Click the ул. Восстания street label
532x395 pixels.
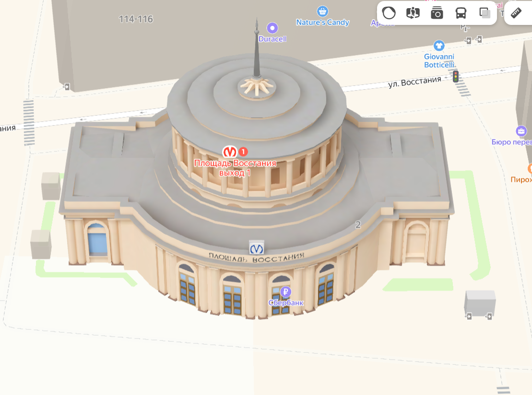414,81
